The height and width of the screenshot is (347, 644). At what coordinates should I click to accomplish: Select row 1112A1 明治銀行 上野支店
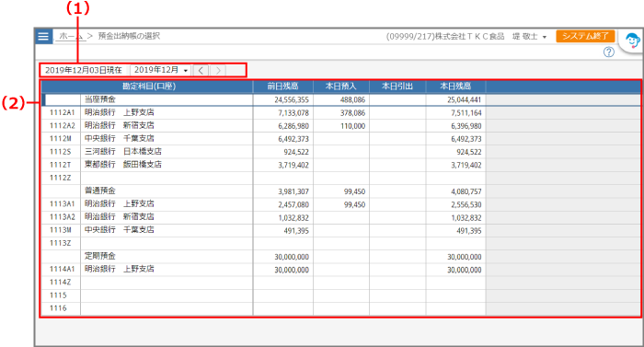[x=341, y=112]
